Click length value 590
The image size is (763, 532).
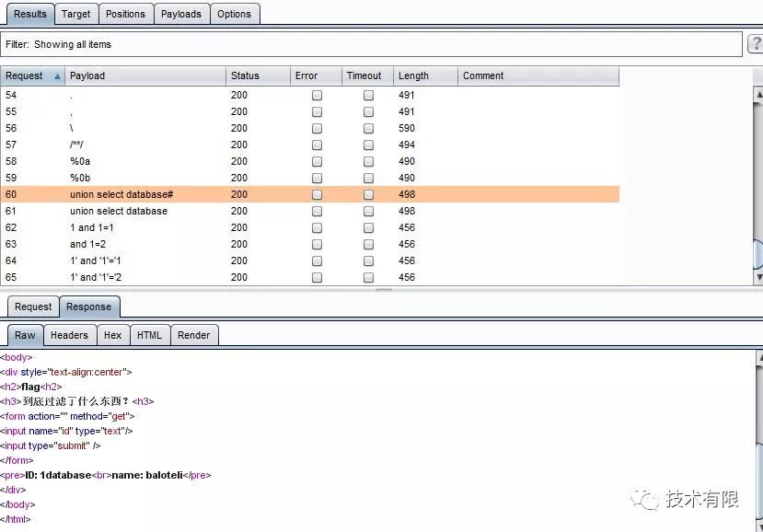(406, 128)
